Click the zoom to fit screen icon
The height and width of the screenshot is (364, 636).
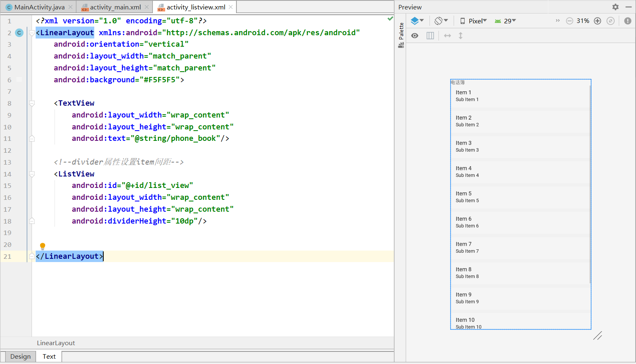pyautogui.click(x=611, y=21)
